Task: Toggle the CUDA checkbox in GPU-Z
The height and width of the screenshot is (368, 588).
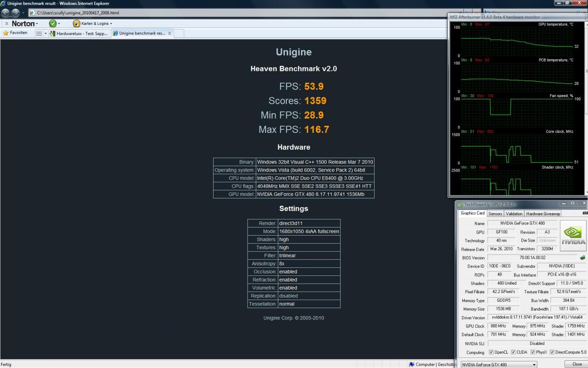Action: 513,352
